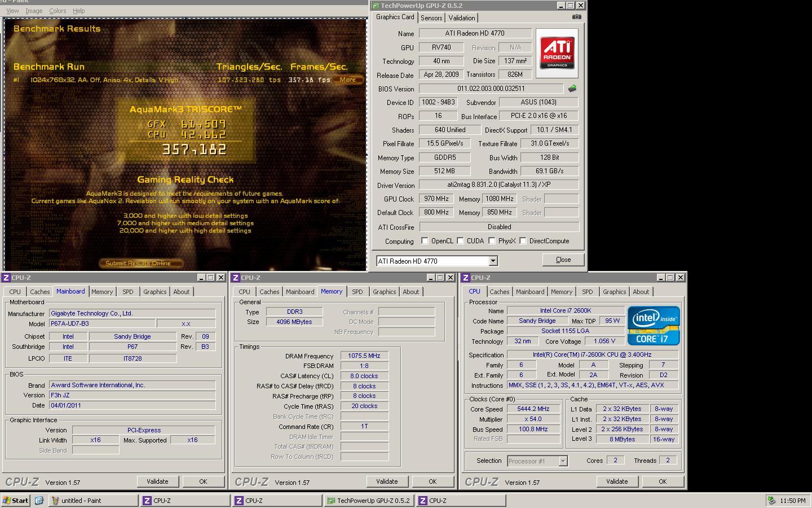Click the More button in benchmark results
Viewport: 812px width, 508px height.
coord(348,80)
